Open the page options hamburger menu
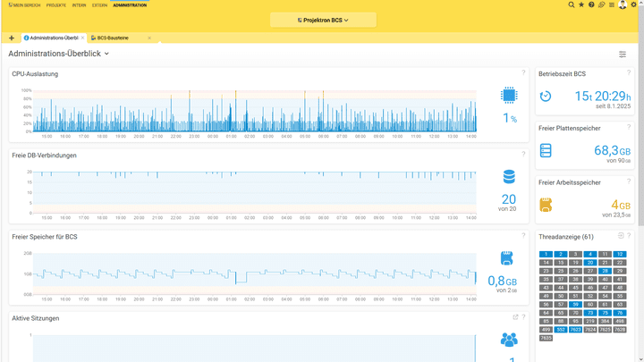The height and width of the screenshot is (362, 644). click(623, 55)
